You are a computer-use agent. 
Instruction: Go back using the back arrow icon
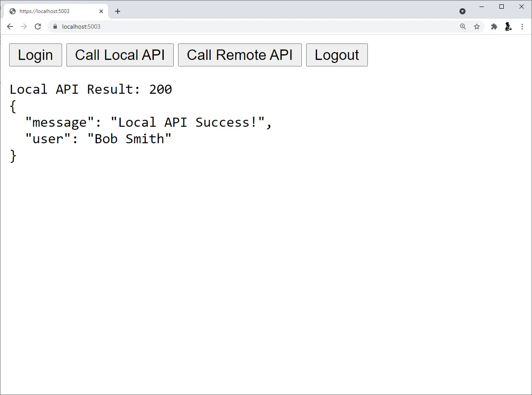[x=10, y=26]
